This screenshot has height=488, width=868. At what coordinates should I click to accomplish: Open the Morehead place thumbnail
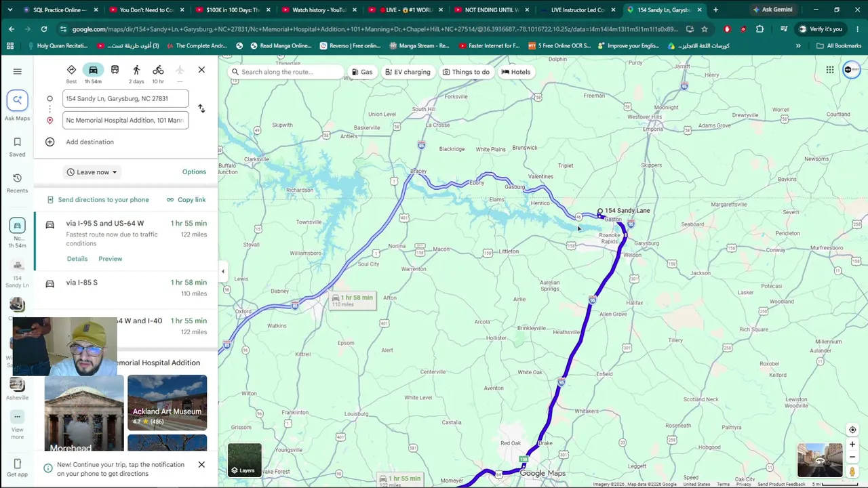[x=84, y=413]
